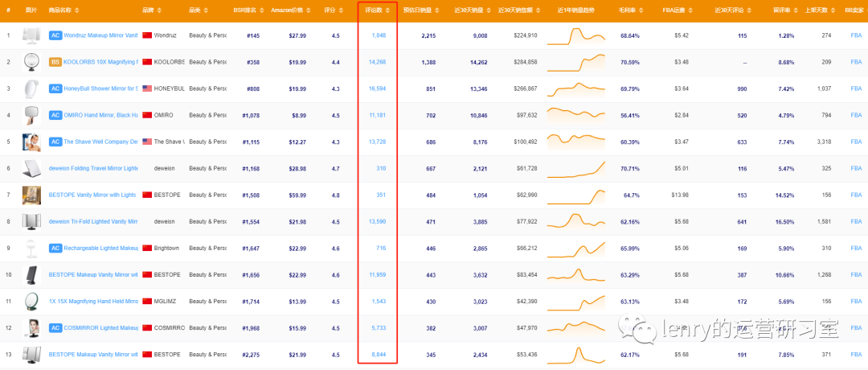Viewport: 868px width, 370px height.
Task: Sort by 留评率 column arrows
Action: 796,10
